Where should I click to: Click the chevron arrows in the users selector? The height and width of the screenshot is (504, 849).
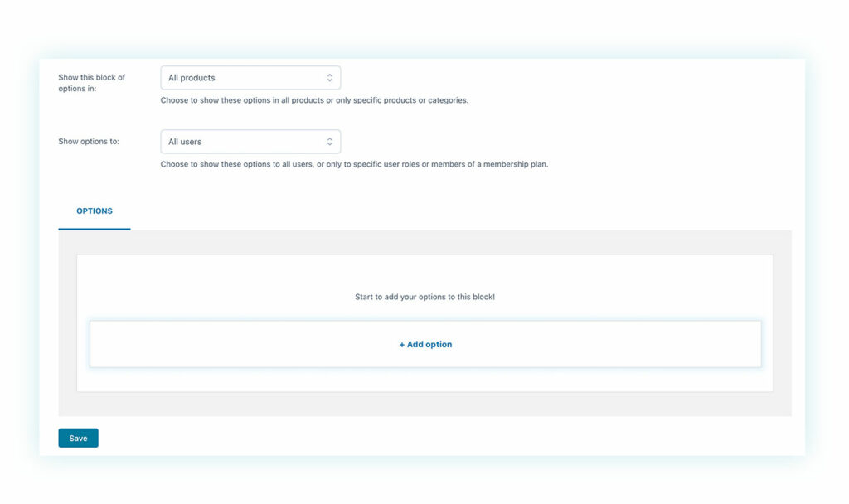point(329,142)
